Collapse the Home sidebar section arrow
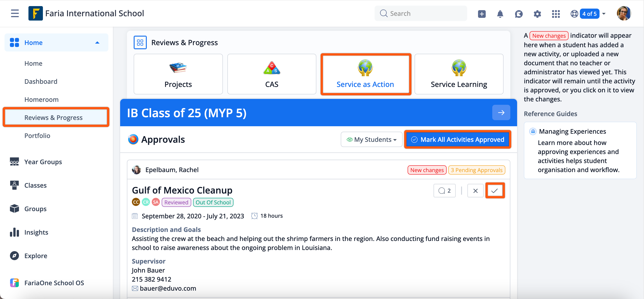 [x=97, y=43]
